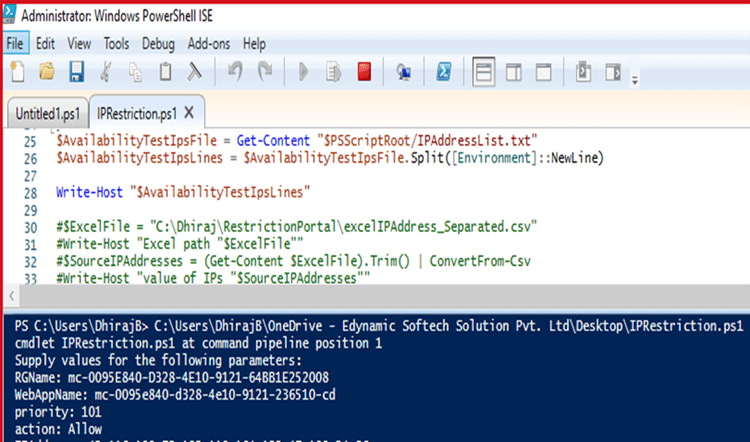Open the Debug menu

point(158,44)
